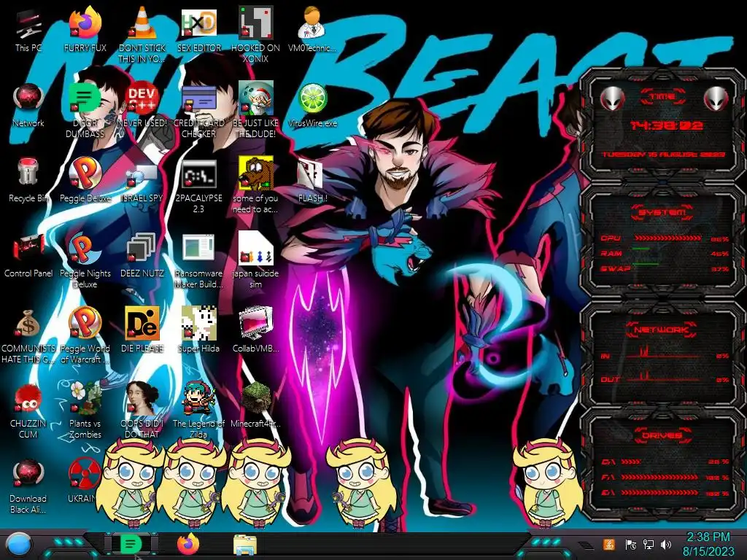Click the DRIVES gadget header

(662, 435)
